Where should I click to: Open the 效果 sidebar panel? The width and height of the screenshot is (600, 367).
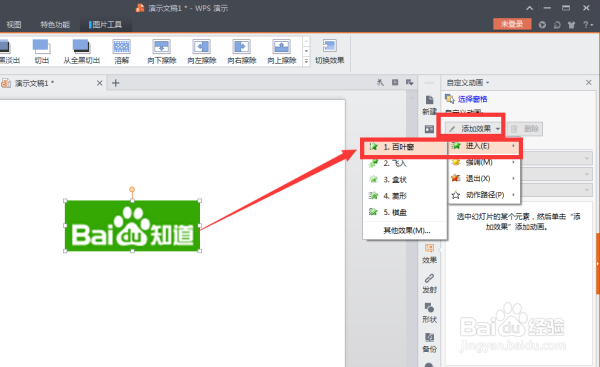click(429, 254)
